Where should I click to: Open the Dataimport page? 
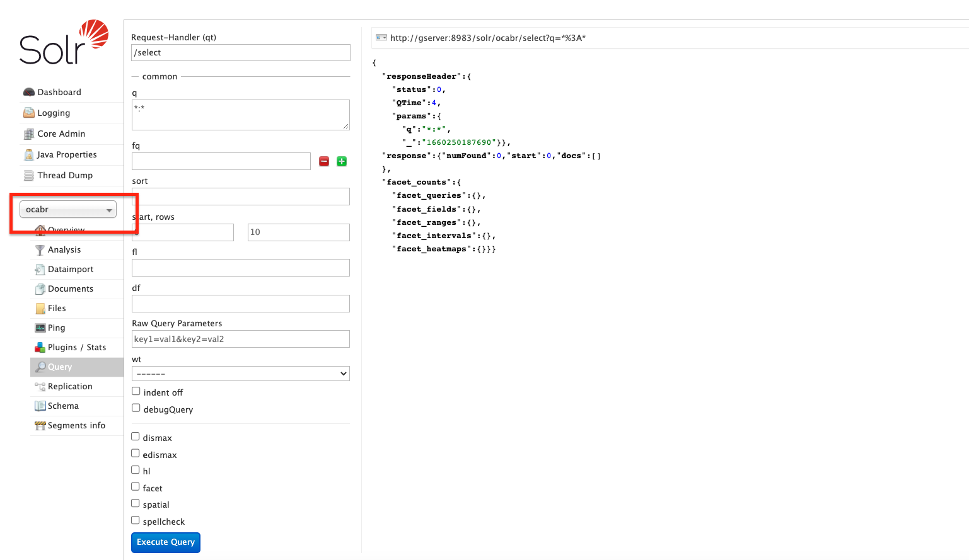71,269
